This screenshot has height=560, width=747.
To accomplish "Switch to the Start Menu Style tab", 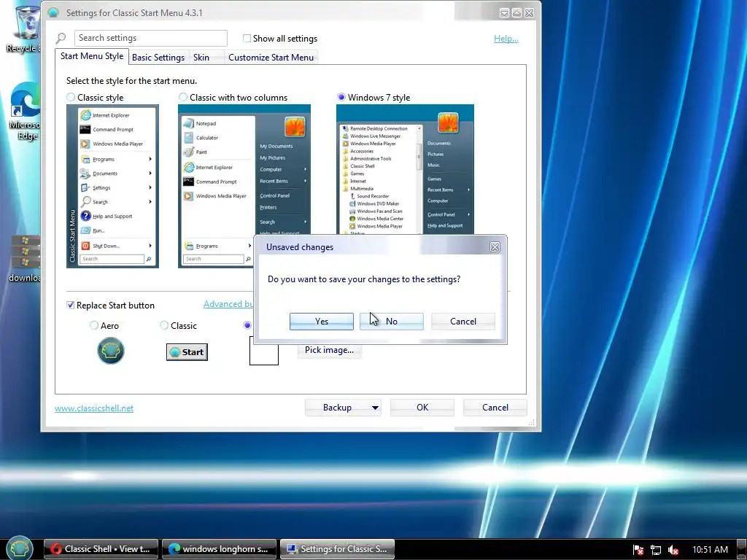I will [91, 56].
